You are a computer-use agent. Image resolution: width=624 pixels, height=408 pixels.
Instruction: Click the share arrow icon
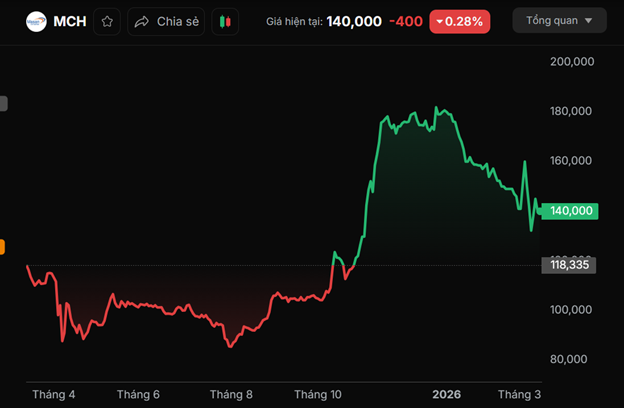141,21
